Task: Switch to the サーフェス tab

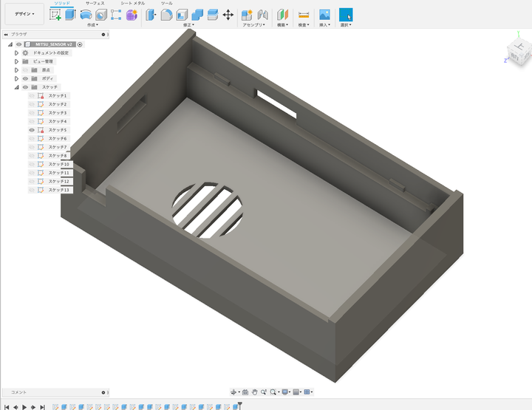Action: [95, 4]
